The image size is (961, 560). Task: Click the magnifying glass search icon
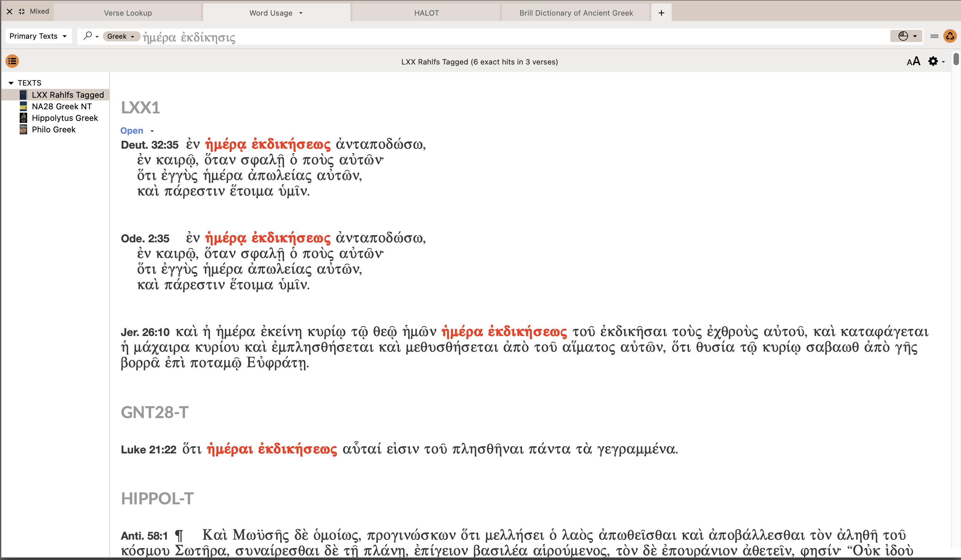(x=88, y=36)
